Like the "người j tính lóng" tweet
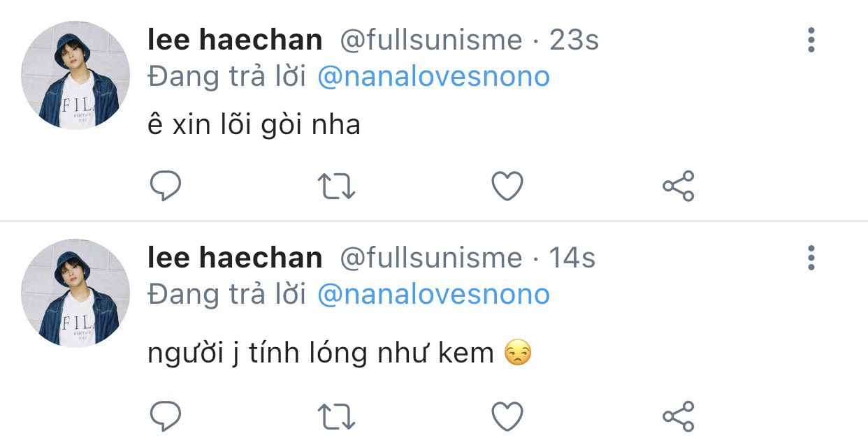Viewport: 868px width, 440px height. coord(507,417)
